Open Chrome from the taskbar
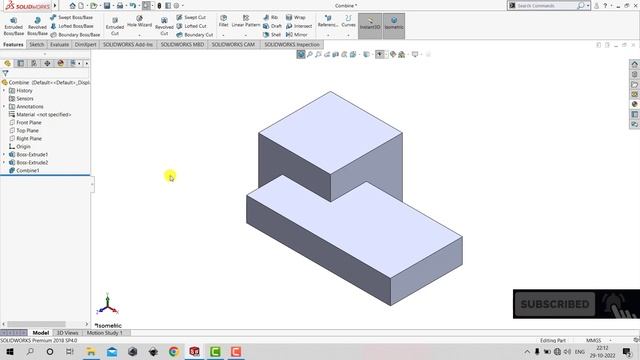This screenshot has width=640, height=360. [x=173, y=352]
